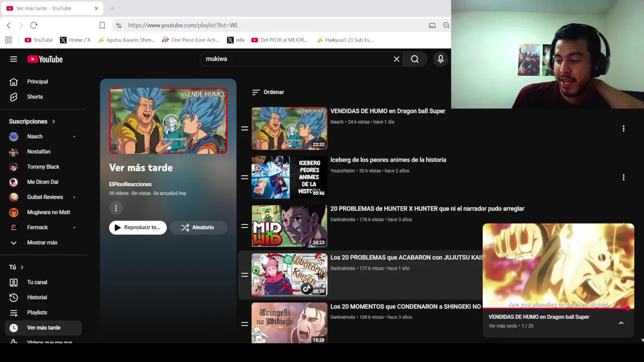Expand Mostrar más subscriptions

[43, 242]
